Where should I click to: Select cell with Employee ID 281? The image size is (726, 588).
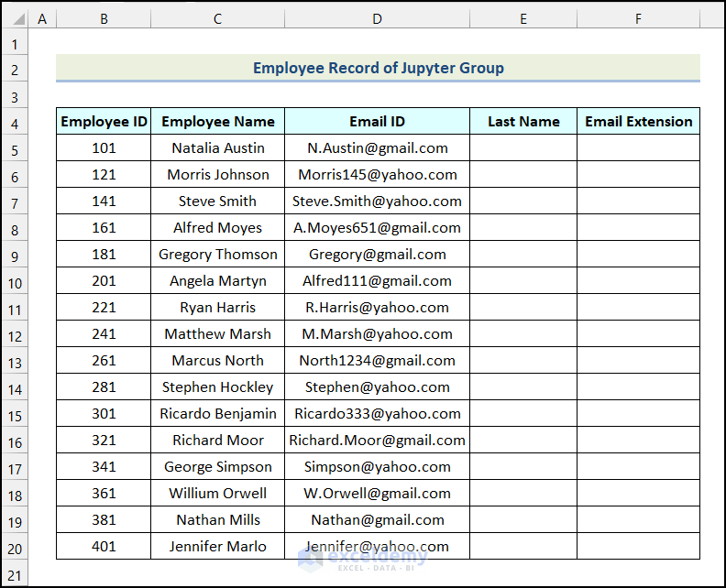(104, 387)
